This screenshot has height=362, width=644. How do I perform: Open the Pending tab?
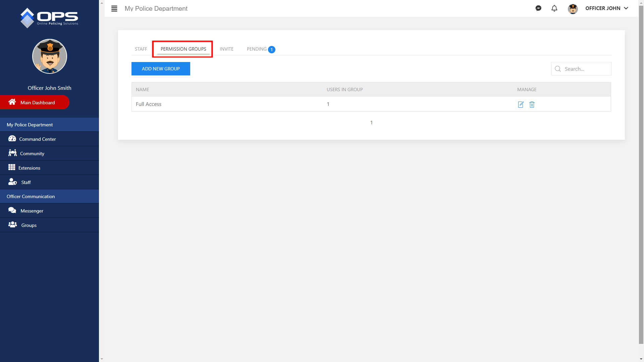pos(257,49)
